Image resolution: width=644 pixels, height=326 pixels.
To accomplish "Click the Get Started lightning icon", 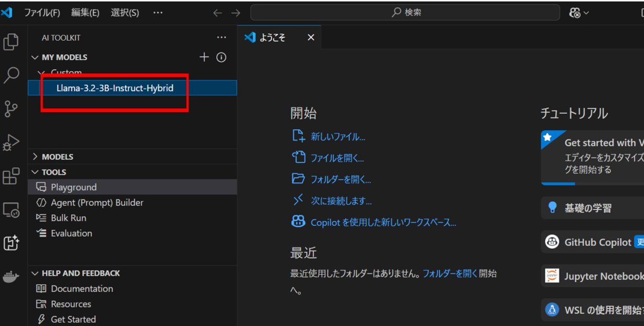I will 41,319.
